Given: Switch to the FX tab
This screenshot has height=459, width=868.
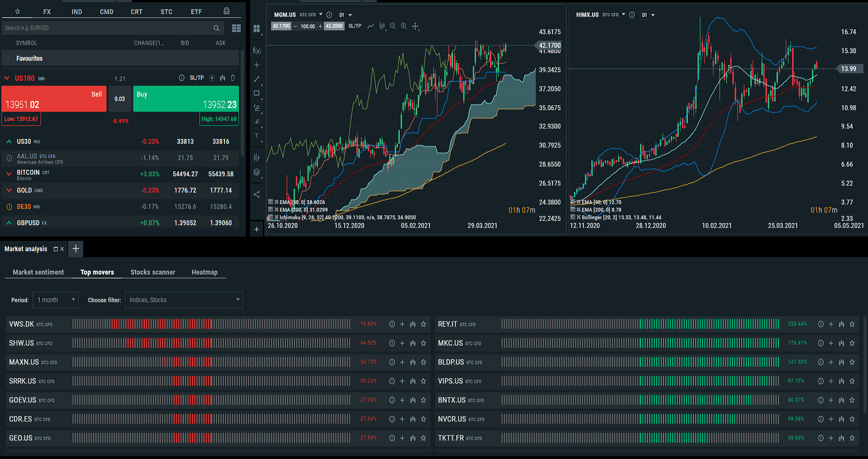Looking at the screenshot, I should pos(47,12).
